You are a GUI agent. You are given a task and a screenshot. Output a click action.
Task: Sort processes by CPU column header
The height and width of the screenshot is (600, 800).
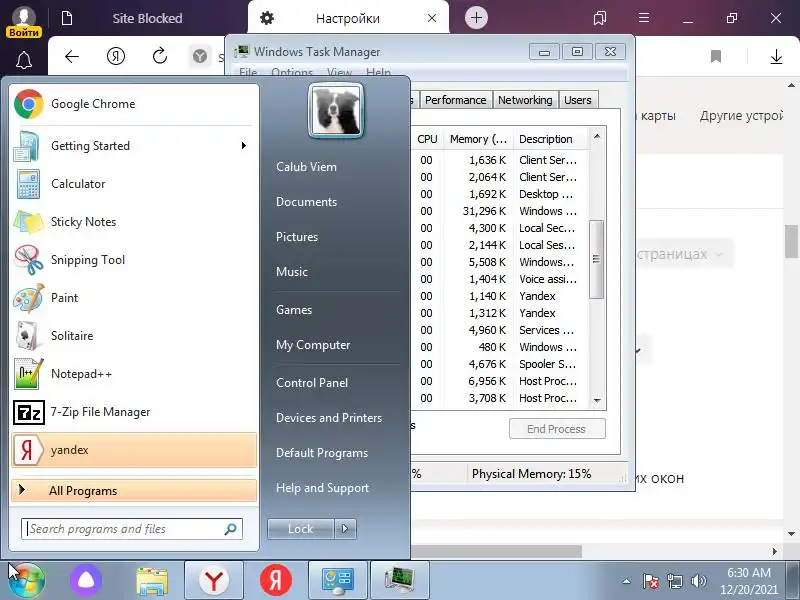[x=427, y=139]
